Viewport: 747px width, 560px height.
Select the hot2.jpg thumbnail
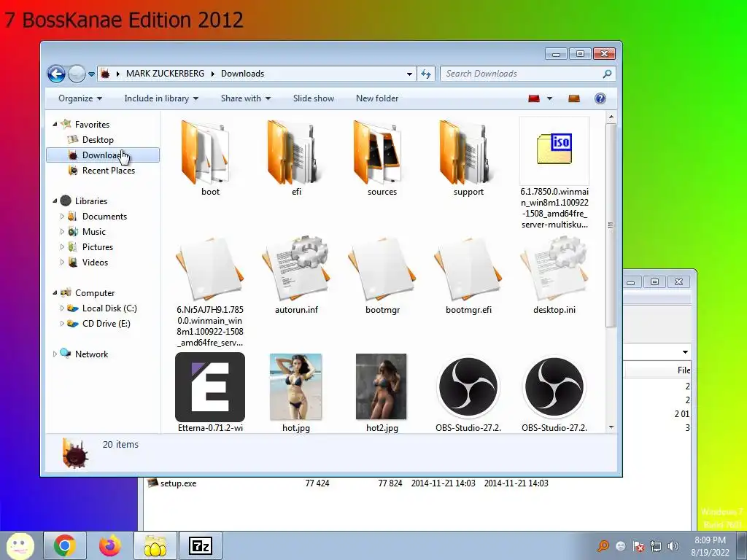[x=381, y=386]
